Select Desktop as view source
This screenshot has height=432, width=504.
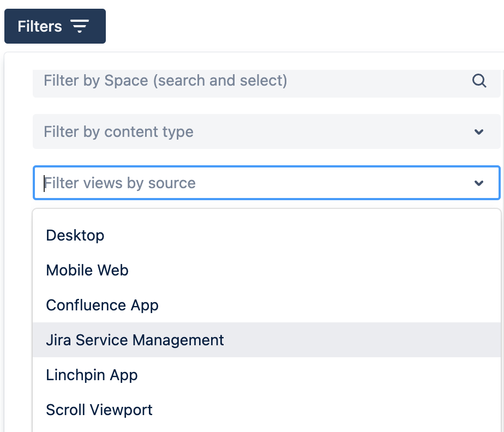coord(75,235)
